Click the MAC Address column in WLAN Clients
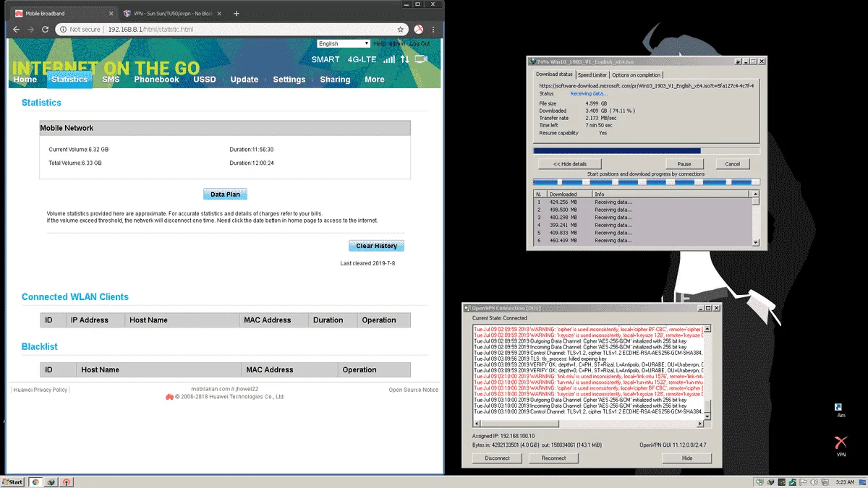This screenshot has width=868, height=488. [x=273, y=320]
